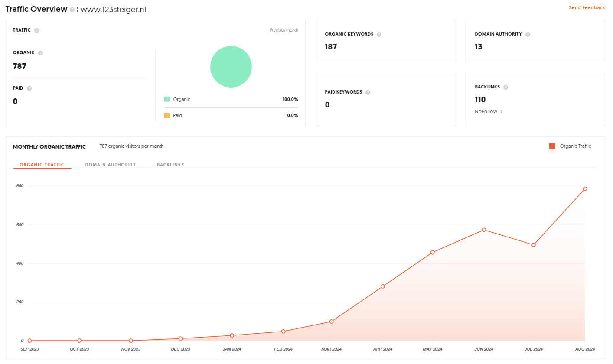
Task: Click the Organic legend green swatch
Action: tap(167, 99)
